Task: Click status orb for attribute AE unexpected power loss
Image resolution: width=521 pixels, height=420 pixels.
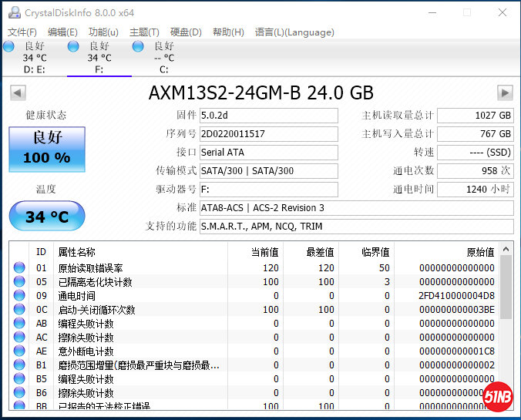Action: click(x=19, y=351)
